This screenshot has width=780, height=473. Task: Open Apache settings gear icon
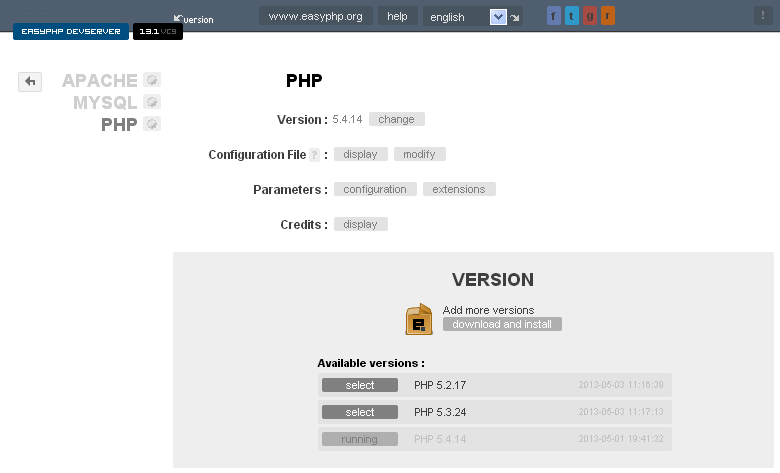[x=152, y=80]
